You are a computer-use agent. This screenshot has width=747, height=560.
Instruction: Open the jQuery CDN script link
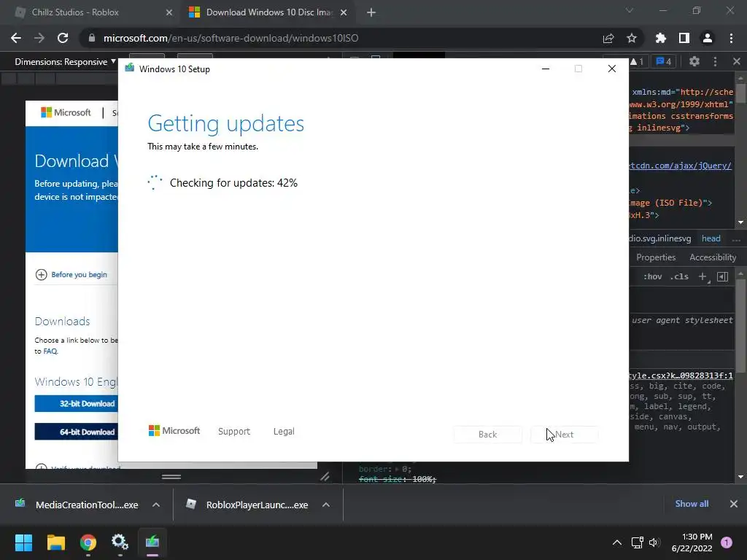(x=680, y=166)
